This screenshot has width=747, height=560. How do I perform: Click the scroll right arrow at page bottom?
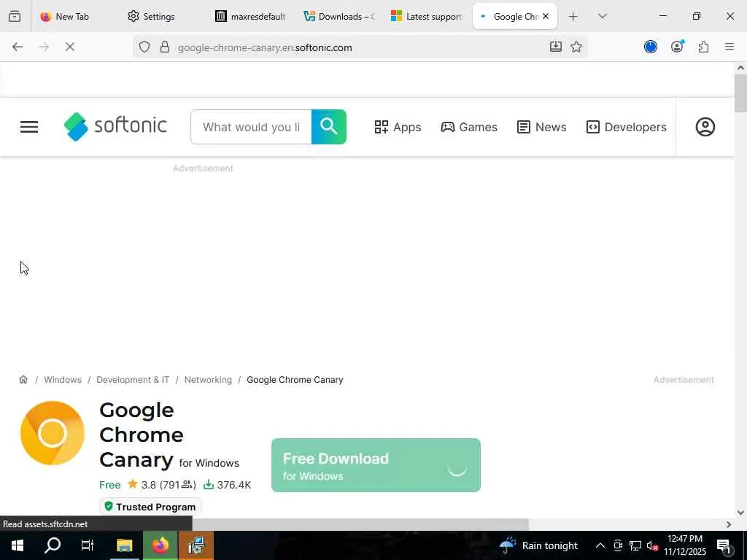(729, 524)
